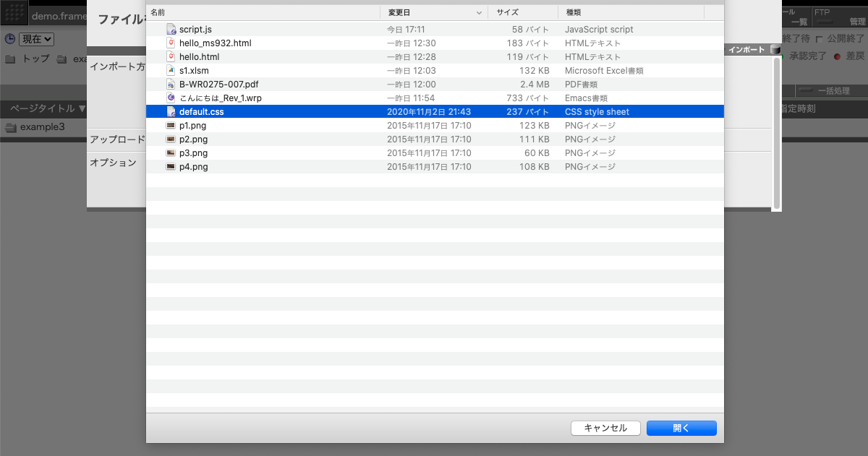
Task: Click the default.css file icon
Action: tap(171, 112)
